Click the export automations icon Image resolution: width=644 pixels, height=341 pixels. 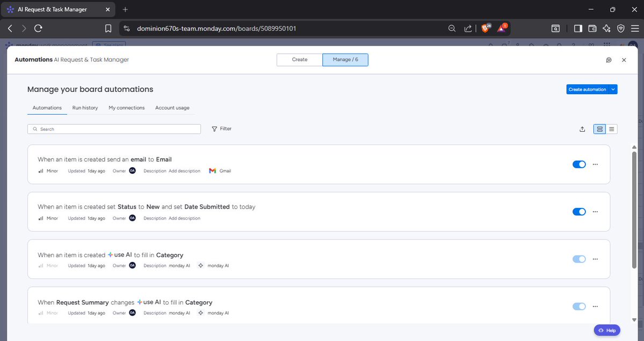(582, 129)
